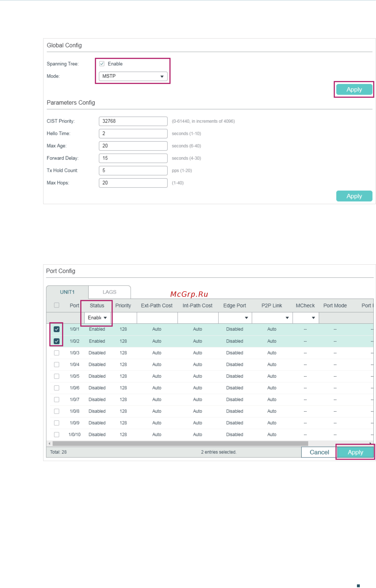Click the scroll left arrow

point(50,444)
